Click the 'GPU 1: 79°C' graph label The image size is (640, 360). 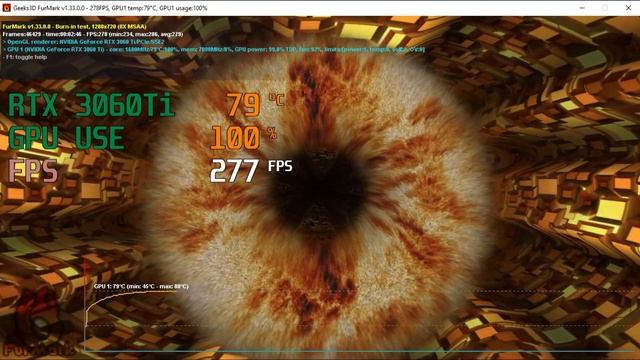[141, 287]
